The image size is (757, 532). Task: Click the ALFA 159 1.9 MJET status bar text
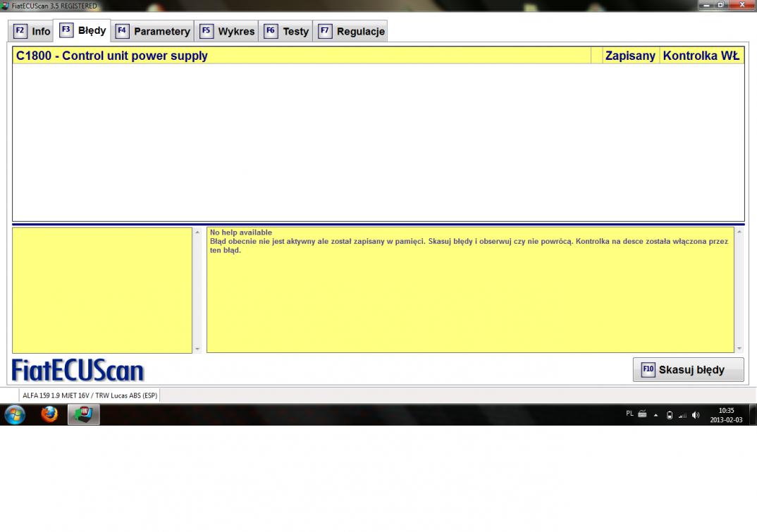pos(90,395)
